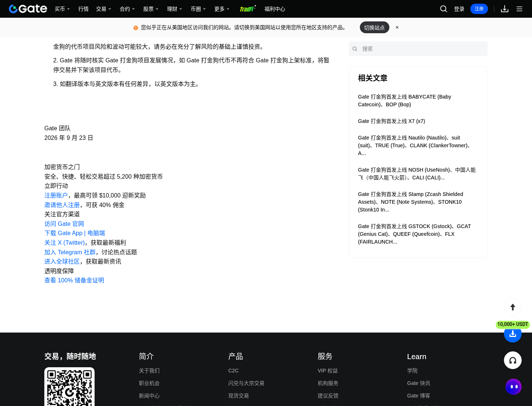This screenshot has height=406, width=532.
Task: Open footer link 闪兑与大宗交易
Action: (246, 383)
